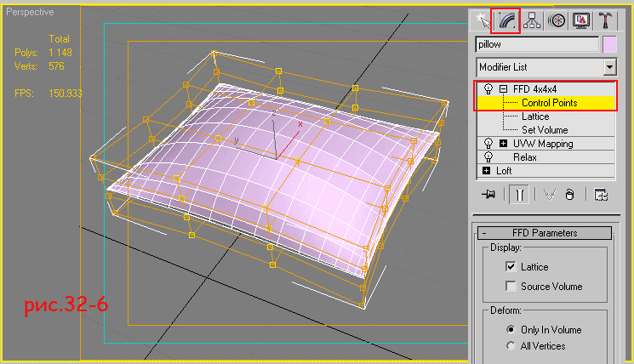Open the Modify command panel tab
Image resolution: width=634 pixels, height=364 pixels.
(507, 20)
